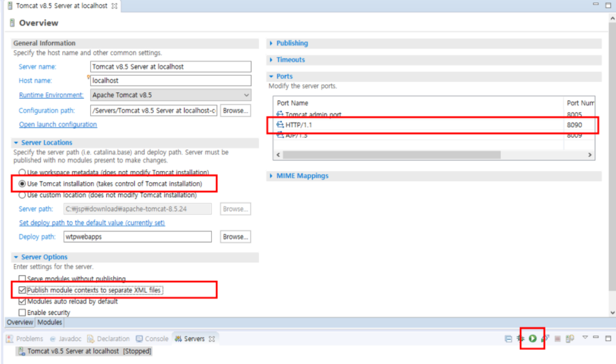Close the Tomcat v8.5 Server editor tab
This screenshot has height=364, width=616.
tap(115, 6)
